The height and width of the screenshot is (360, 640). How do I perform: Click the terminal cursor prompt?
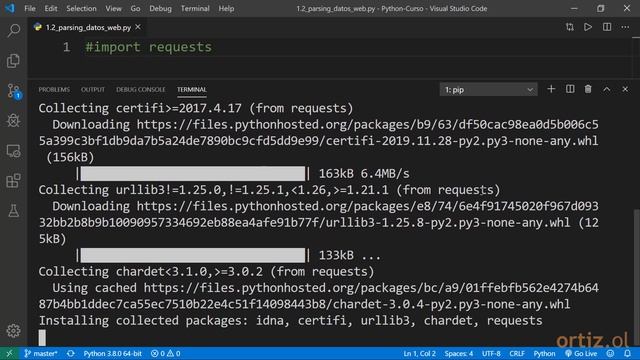(x=42, y=338)
